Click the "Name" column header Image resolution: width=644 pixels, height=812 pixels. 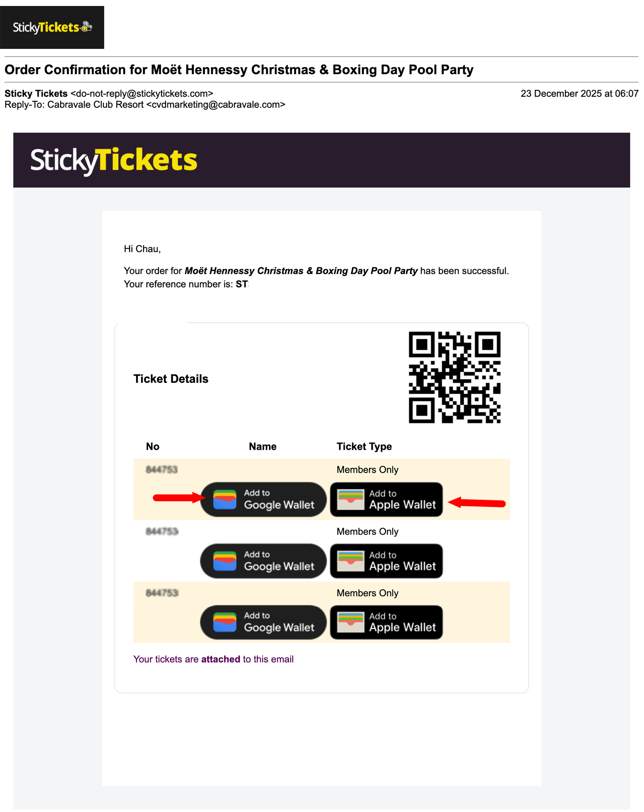point(262,446)
